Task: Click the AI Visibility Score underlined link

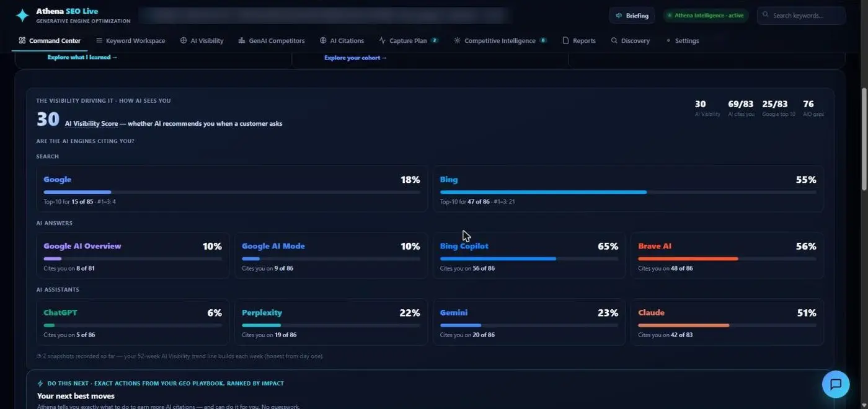Action: point(91,124)
